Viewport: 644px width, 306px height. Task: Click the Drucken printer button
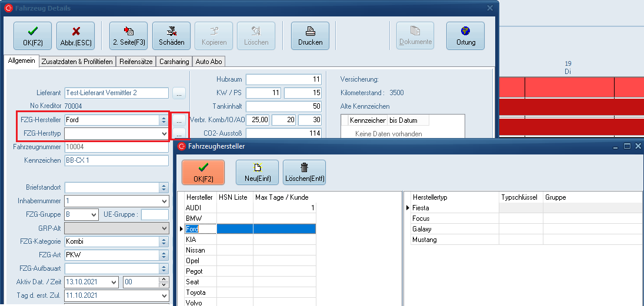click(x=310, y=36)
